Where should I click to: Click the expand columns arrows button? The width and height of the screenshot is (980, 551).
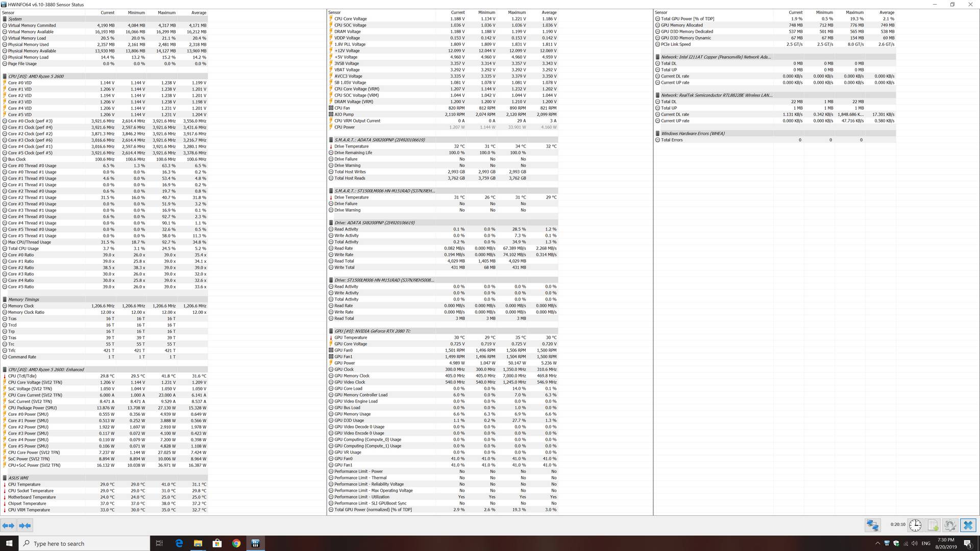pyautogui.click(x=8, y=525)
